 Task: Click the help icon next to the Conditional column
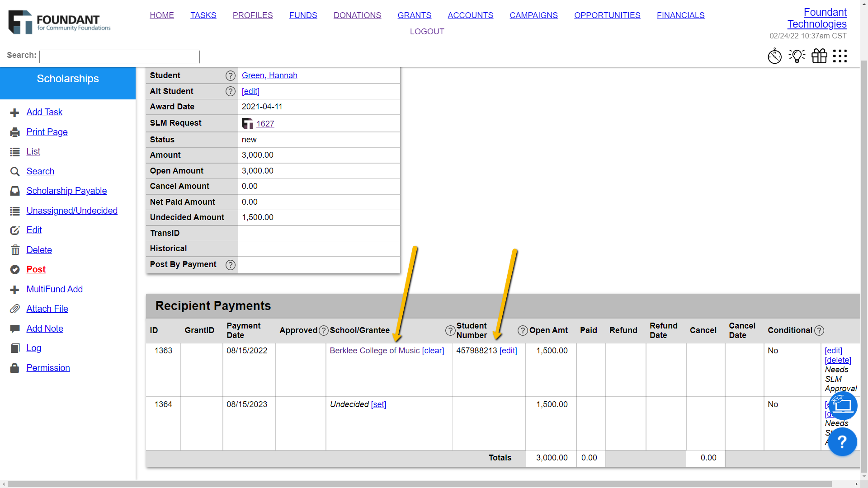[x=819, y=330]
